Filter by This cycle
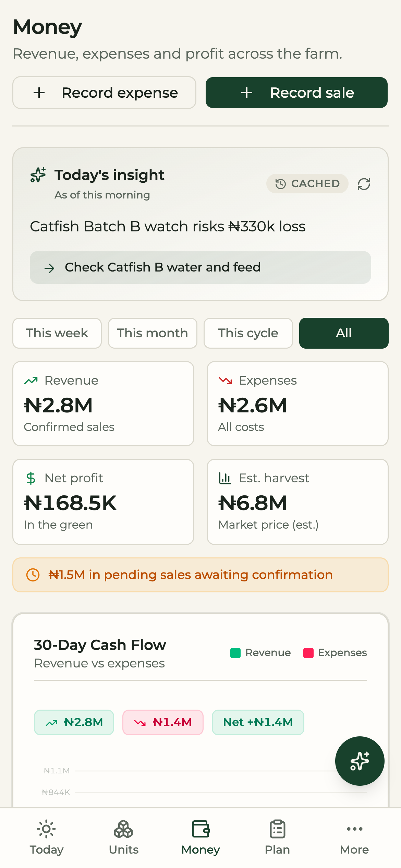 pos(248,333)
